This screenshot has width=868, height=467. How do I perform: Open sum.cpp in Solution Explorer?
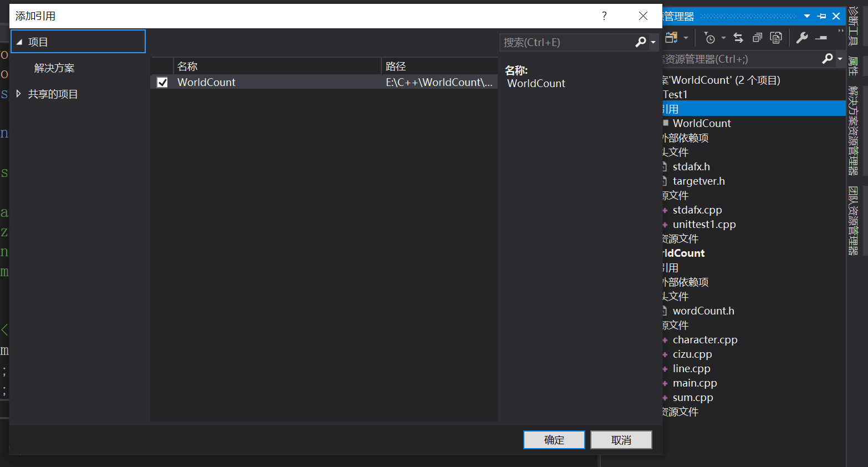click(693, 397)
